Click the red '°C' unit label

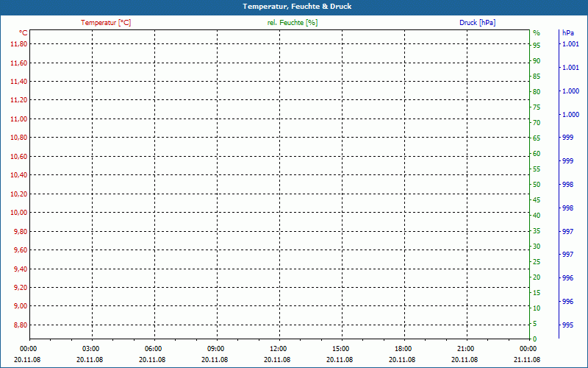[x=24, y=33]
